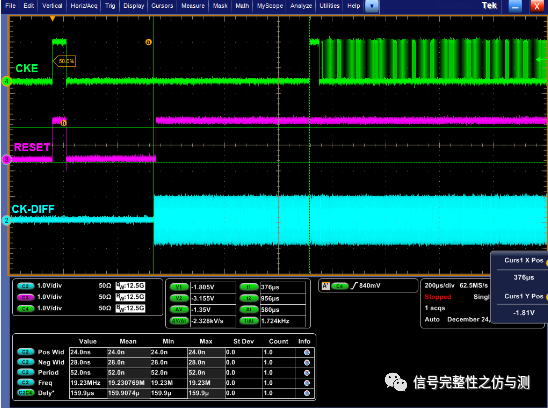Close the Tek oscilloscope window
The height and width of the screenshot is (408, 548).
tap(537, 6)
